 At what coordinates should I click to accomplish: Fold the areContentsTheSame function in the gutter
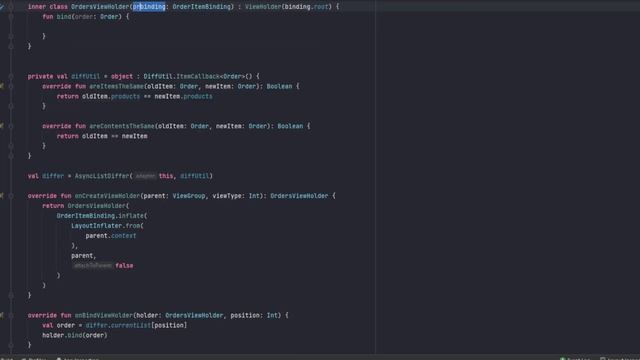tap(11, 126)
